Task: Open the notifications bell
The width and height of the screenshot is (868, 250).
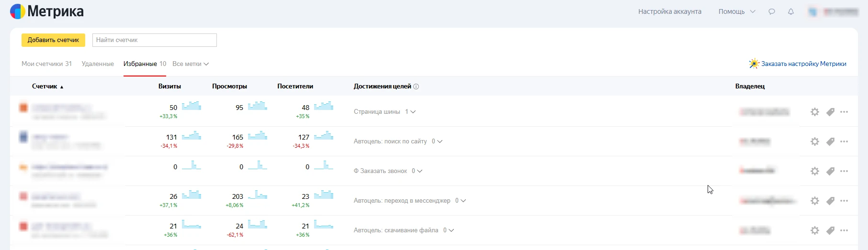Action: (791, 11)
